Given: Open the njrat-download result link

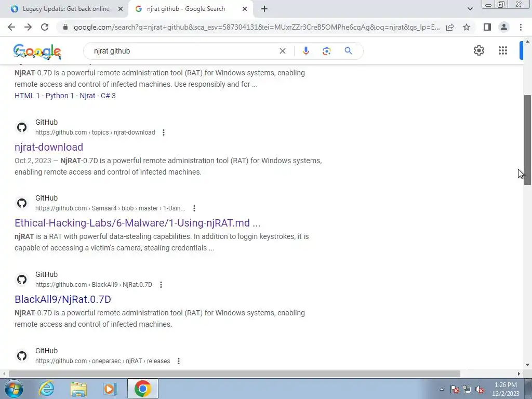Looking at the screenshot, I should (49, 147).
